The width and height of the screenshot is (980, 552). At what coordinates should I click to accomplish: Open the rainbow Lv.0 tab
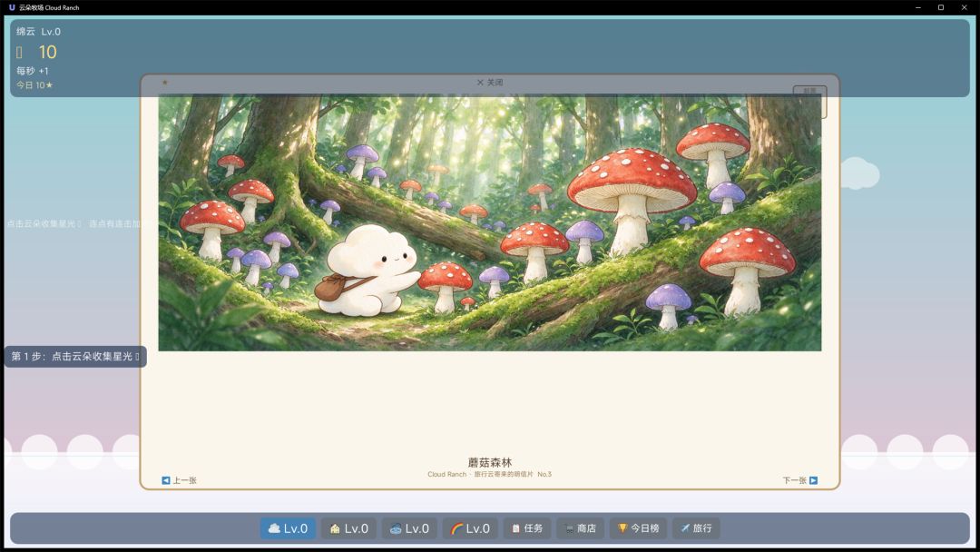tap(470, 528)
